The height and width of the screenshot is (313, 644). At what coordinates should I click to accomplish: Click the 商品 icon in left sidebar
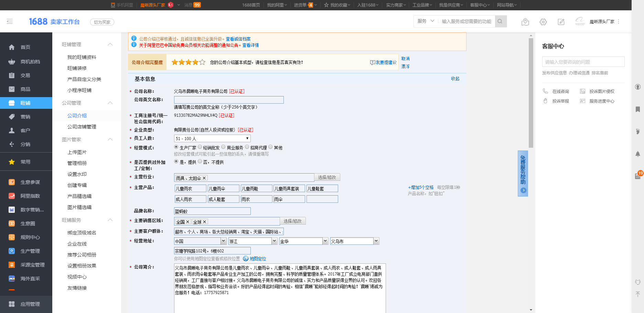[12, 89]
